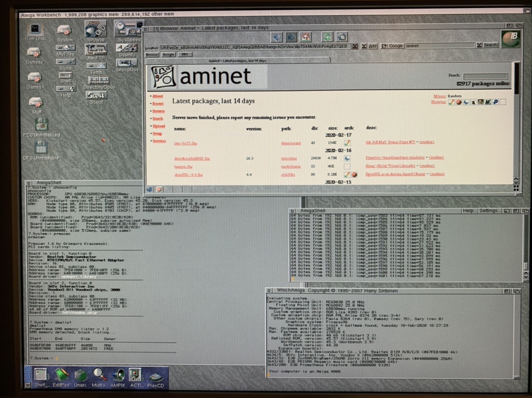Open the home page in IBrowse
The width and height of the screenshot is (532, 398).
tap(306, 37)
